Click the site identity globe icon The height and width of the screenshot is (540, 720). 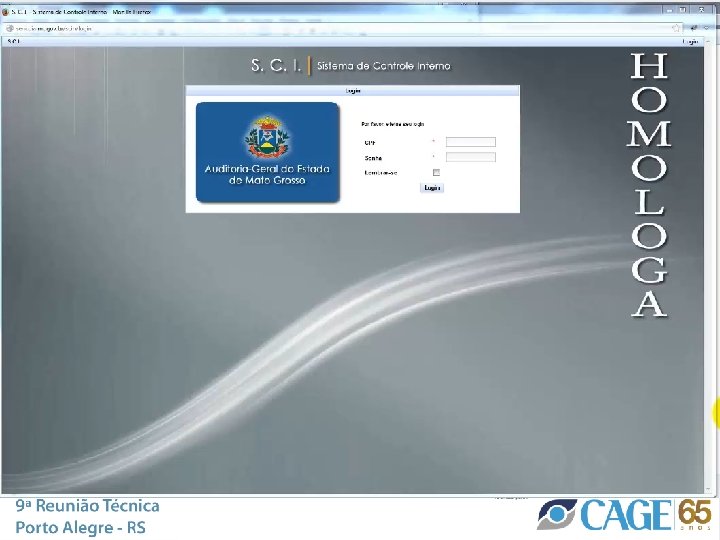click(10, 28)
